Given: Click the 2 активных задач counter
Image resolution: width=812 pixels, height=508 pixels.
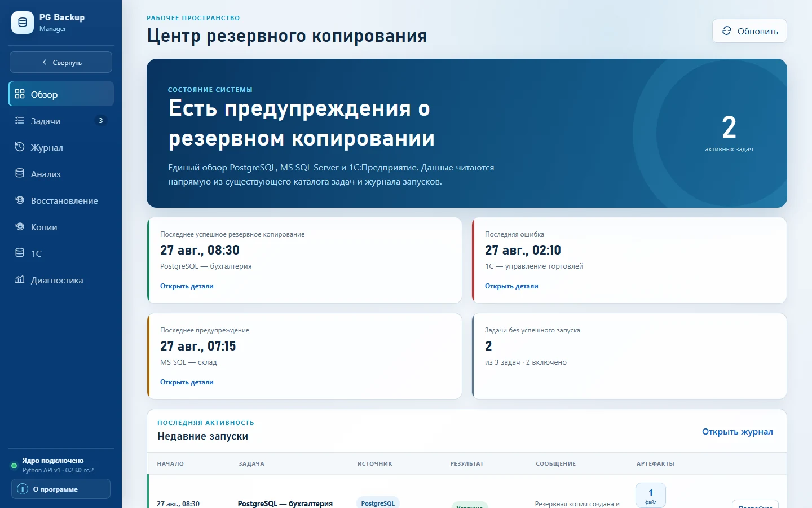Looking at the screenshot, I should (x=729, y=133).
